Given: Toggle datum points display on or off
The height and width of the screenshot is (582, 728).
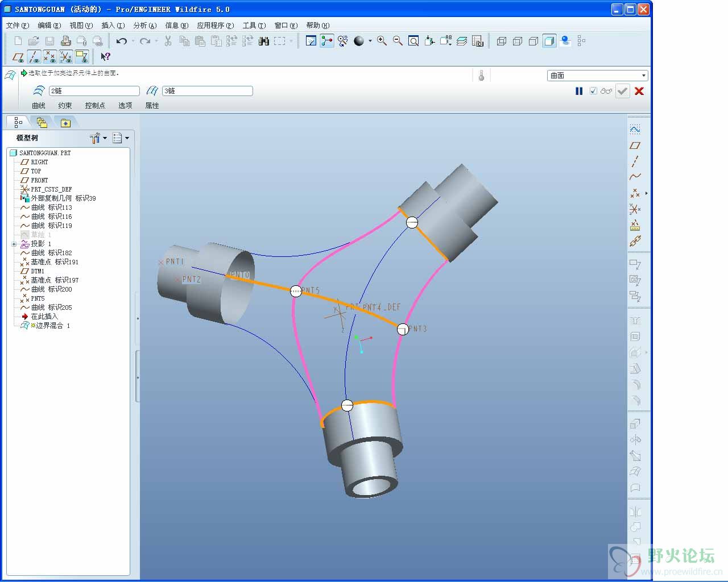Looking at the screenshot, I should click(x=50, y=57).
